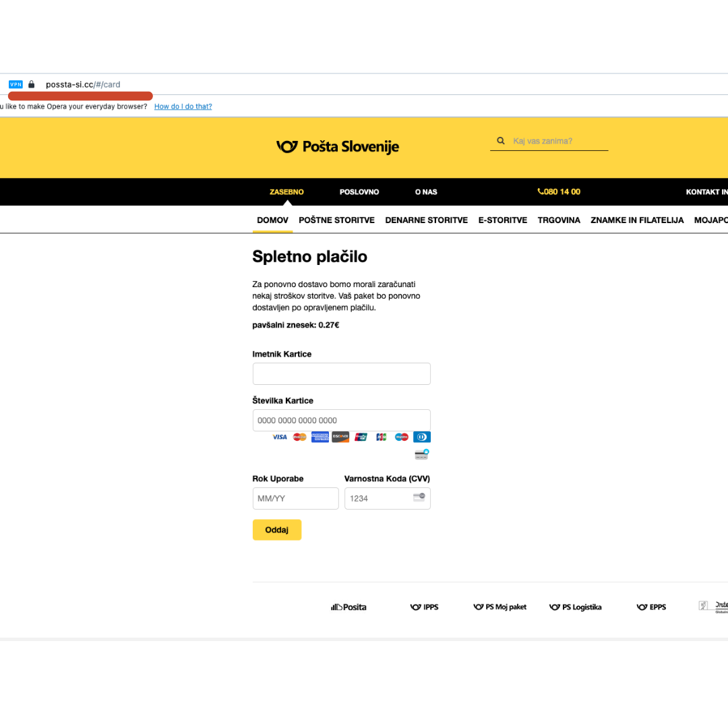Open the ZNAMKE IN FILATELIJA menu
728x728 pixels.
tap(637, 220)
